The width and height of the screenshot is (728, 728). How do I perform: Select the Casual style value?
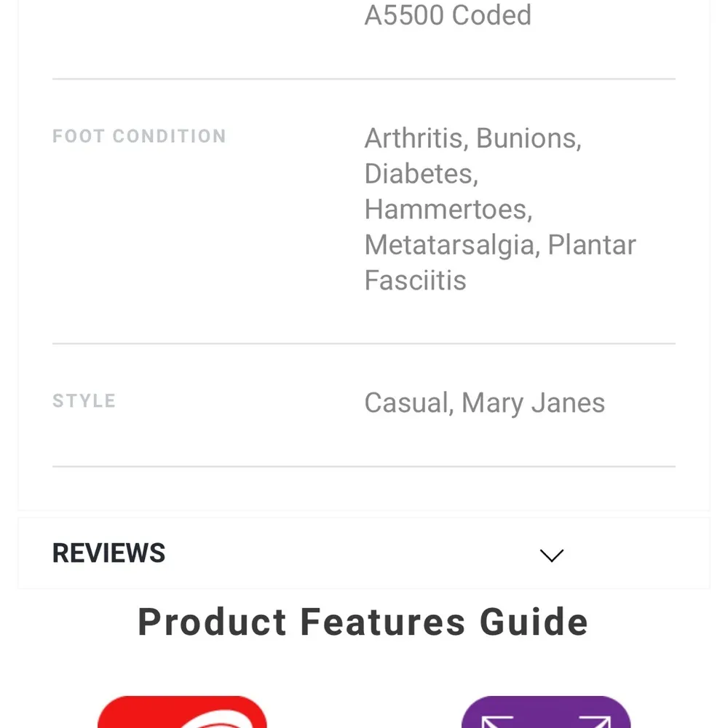[408, 403]
